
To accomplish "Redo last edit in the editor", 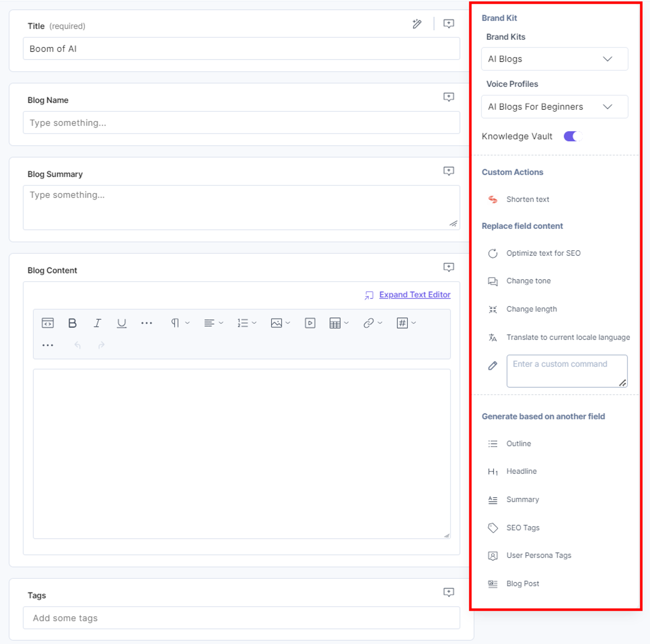I will tap(101, 345).
